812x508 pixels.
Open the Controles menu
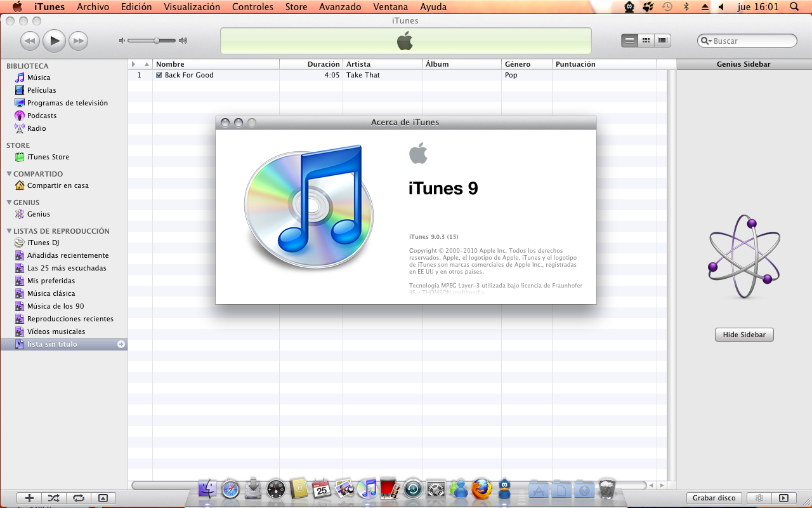click(252, 7)
